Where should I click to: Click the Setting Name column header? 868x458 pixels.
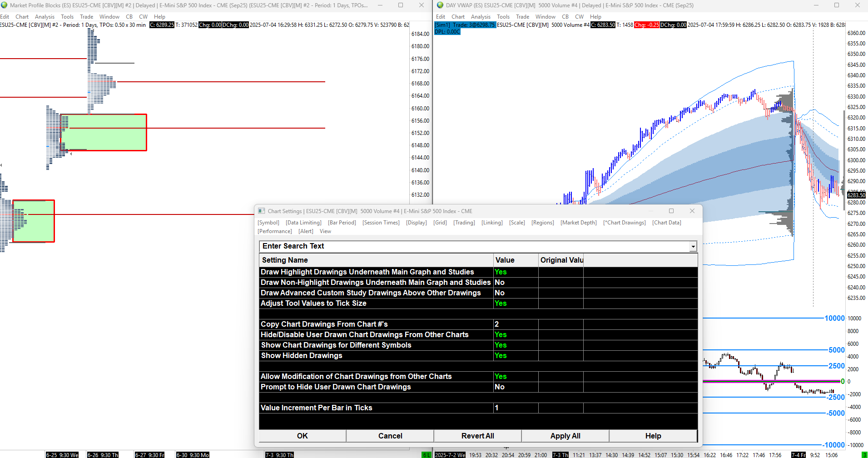point(376,260)
